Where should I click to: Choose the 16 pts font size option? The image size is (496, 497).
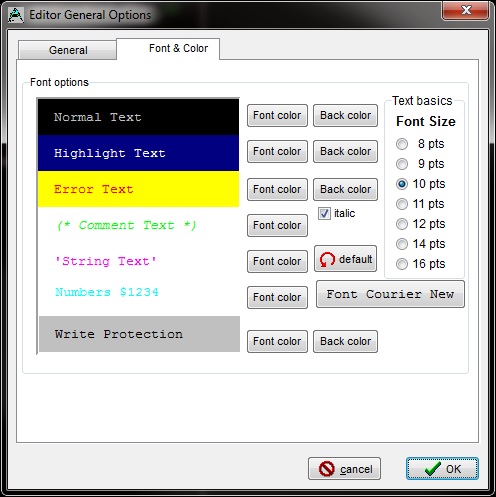click(x=402, y=264)
